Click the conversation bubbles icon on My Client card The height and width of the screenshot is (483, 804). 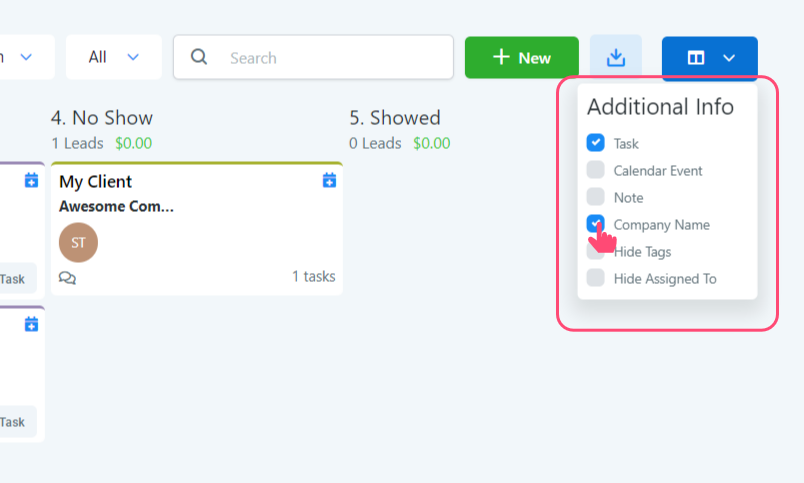pyautogui.click(x=67, y=277)
